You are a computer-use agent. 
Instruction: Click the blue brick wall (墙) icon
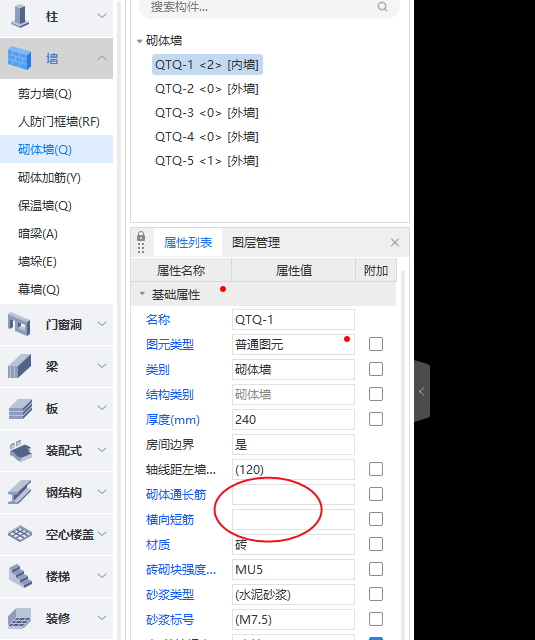[20, 58]
